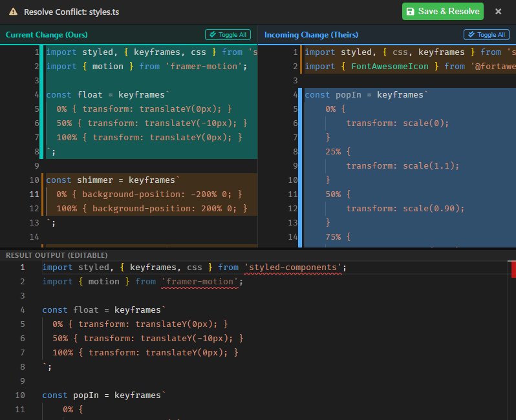Click the 'transform: scale(0.90);' line in the Theirs pane
Viewport: 516px width, 420px height.
tap(405, 209)
